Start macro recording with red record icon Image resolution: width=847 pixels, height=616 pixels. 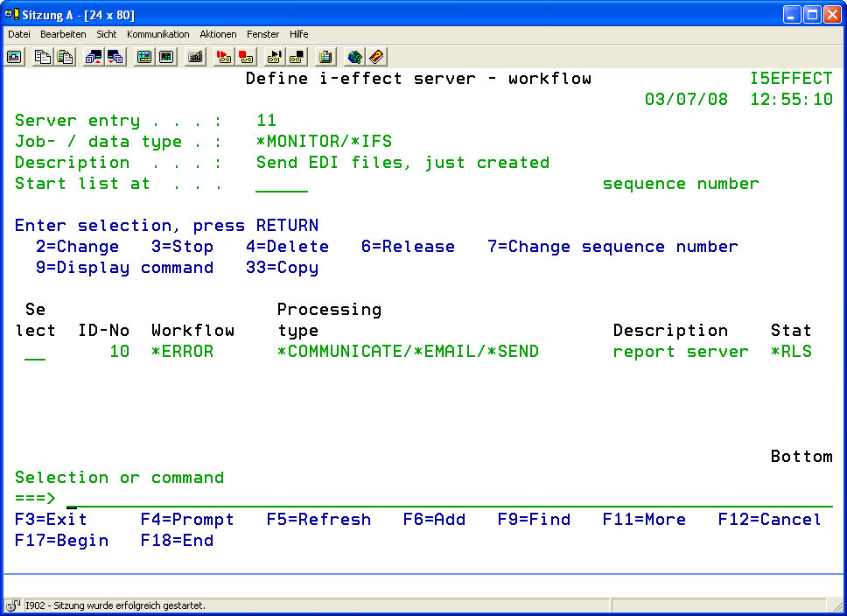224,57
